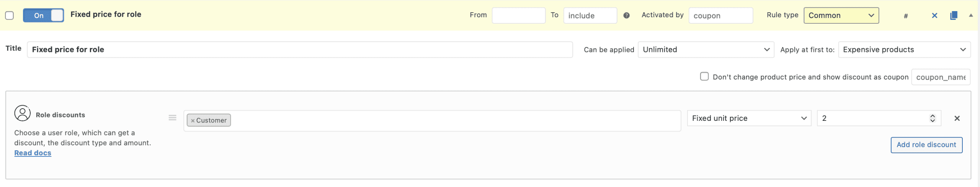
Task: Open the Expensive products dropdown
Action: coord(904,50)
